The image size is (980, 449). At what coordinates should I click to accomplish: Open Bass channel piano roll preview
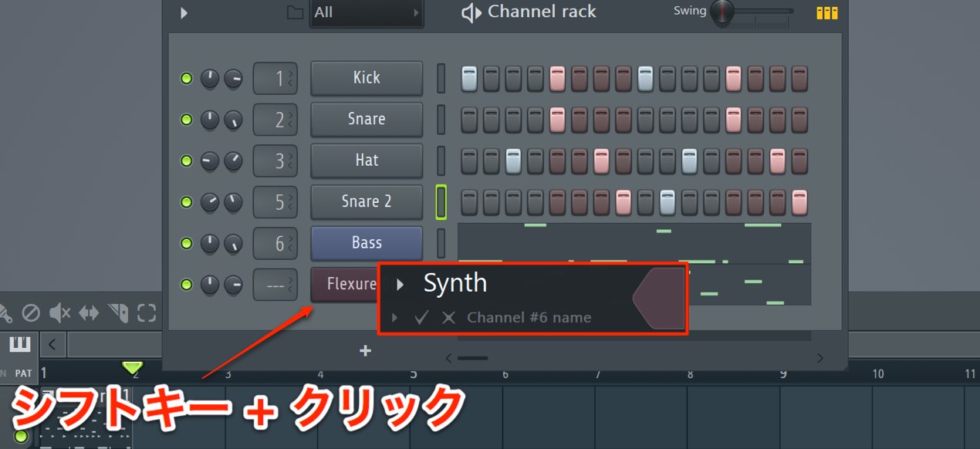tap(634, 243)
